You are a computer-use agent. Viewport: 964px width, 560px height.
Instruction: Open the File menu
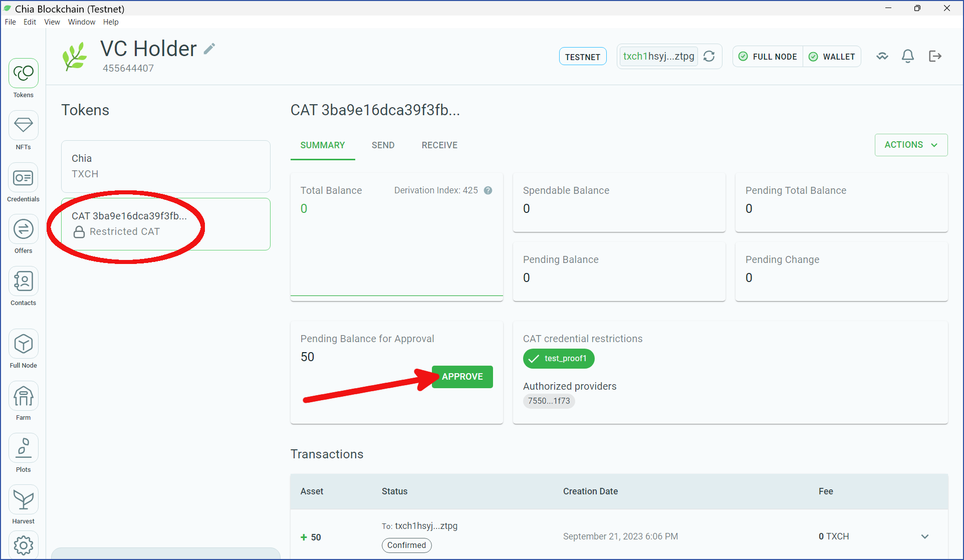(x=11, y=22)
